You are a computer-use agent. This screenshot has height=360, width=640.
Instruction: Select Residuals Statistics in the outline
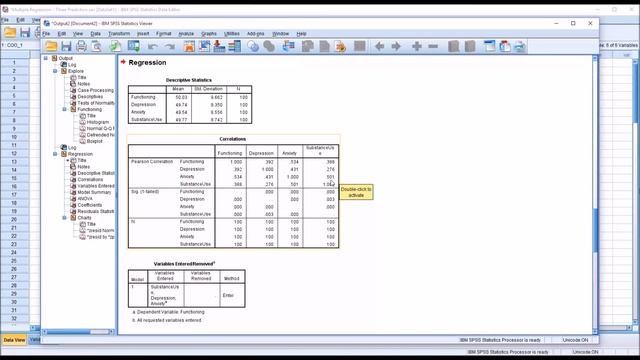click(96, 211)
